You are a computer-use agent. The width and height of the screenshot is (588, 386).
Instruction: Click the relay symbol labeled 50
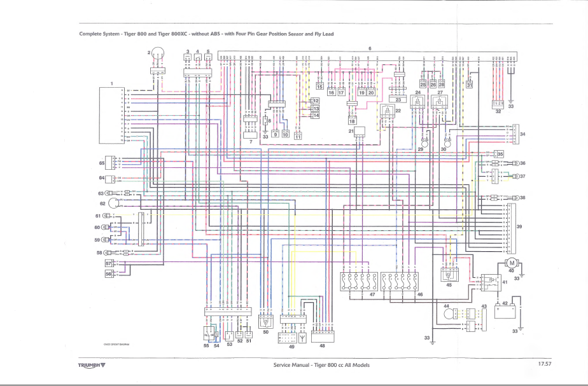click(266, 322)
